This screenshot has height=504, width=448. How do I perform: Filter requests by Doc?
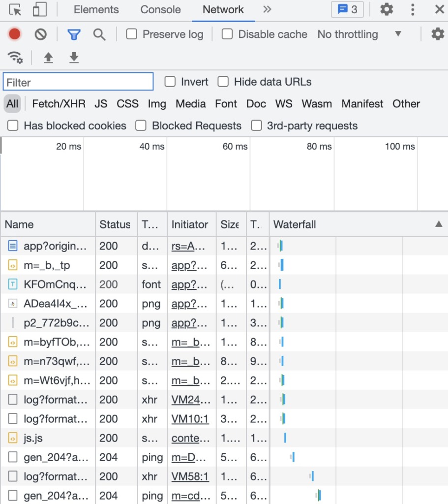click(256, 104)
